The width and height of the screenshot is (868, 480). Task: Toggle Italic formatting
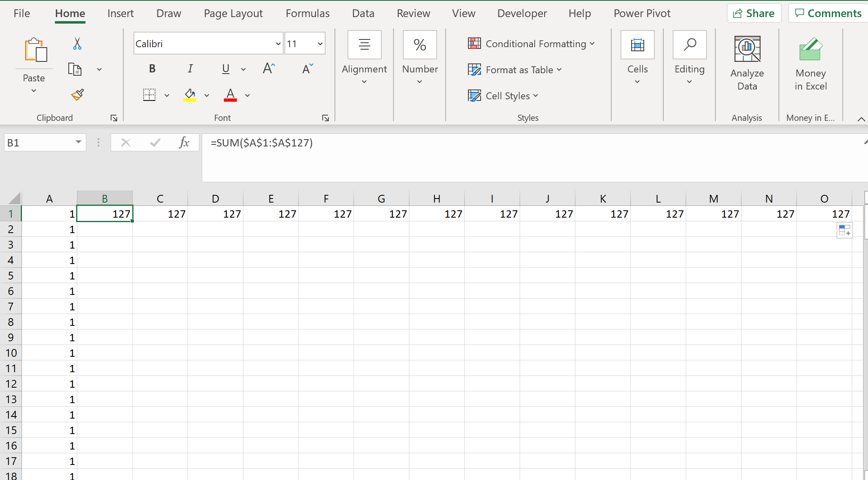pyautogui.click(x=190, y=69)
